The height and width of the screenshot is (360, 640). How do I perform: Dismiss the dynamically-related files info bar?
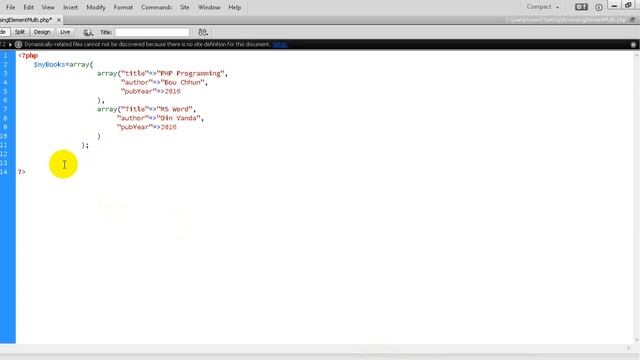(633, 44)
